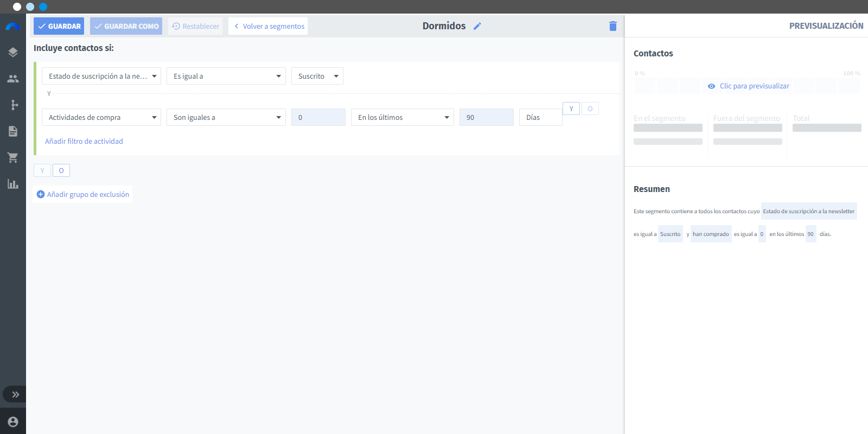This screenshot has height=434, width=868.
Task: Open the user account icon in the sidebar
Action: point(13,422)
